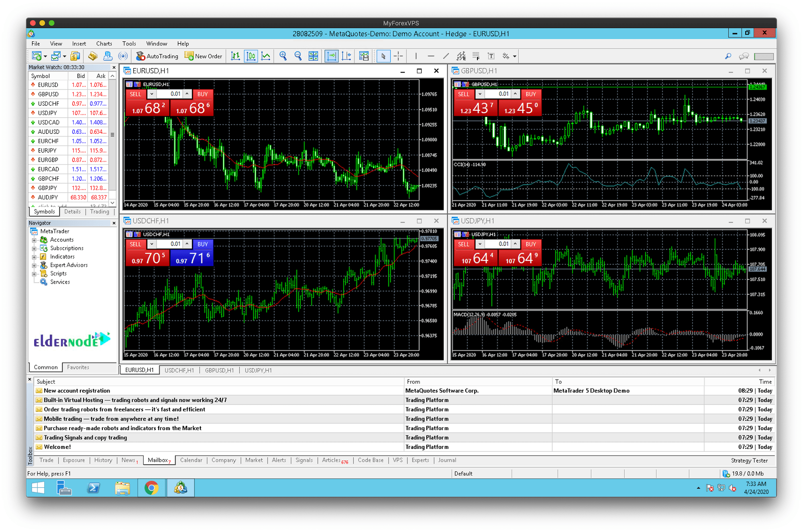The height and width of the screenshot is (532, 803).
Task: Select the equidistant channel tool
Action: point(461,56)
